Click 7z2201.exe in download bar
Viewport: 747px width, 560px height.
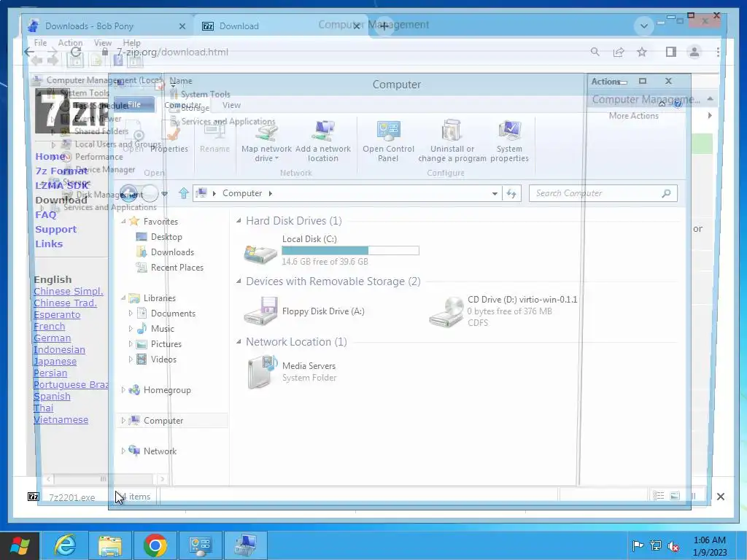[x=72, y=497]
